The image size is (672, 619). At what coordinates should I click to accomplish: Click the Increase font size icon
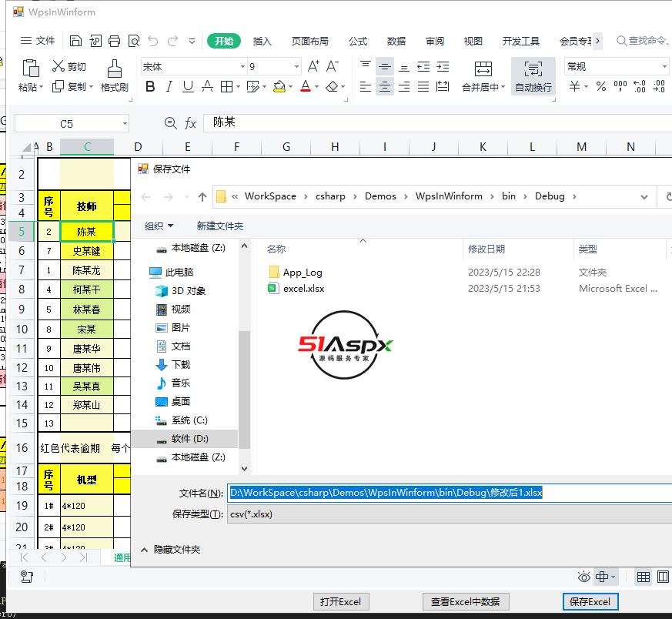(313, 66)
